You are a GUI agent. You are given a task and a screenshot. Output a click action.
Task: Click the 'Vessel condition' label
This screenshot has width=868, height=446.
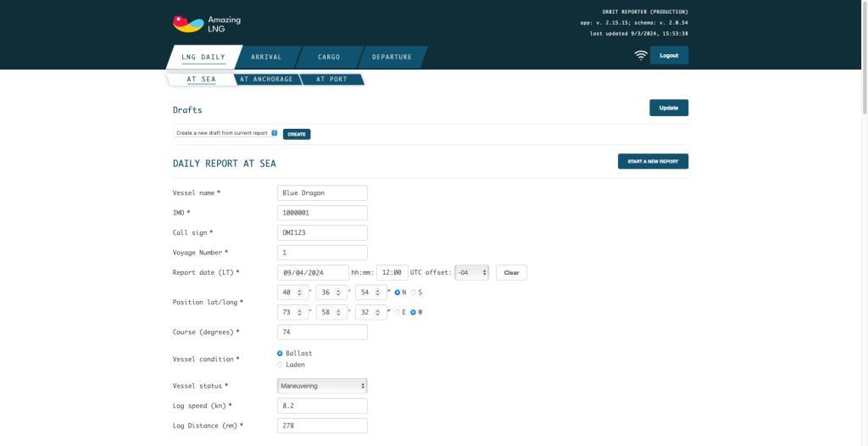(206, 359)
